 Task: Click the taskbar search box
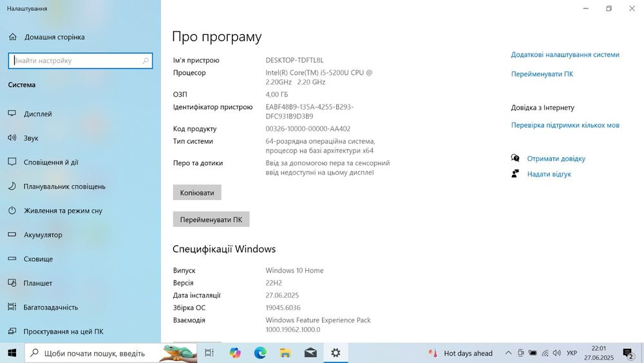point(111,353)
